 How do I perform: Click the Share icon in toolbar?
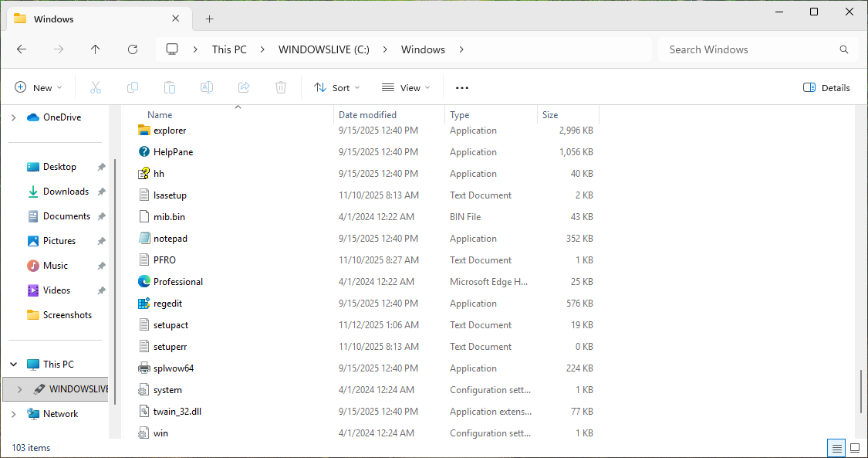click(x=244, y=88)
